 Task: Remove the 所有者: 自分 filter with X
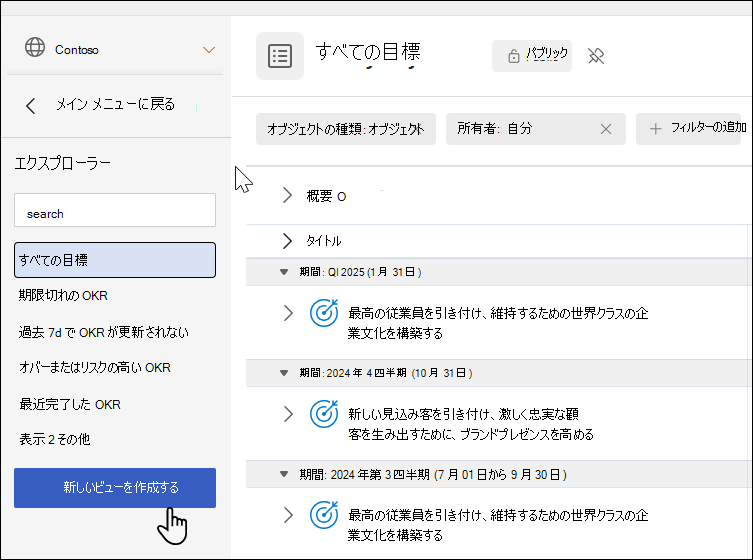(x=606, y=129)
